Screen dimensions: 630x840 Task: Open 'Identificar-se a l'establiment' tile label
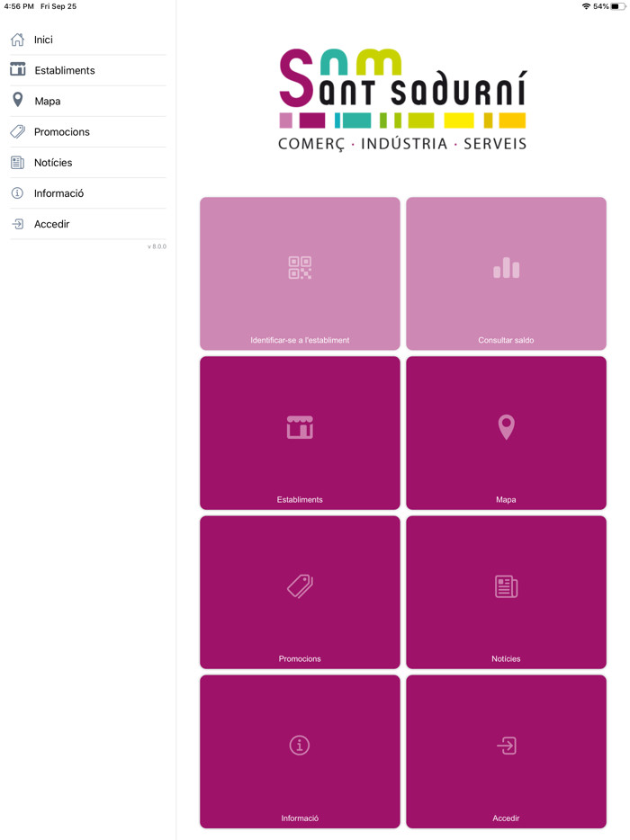pos(300,340)
